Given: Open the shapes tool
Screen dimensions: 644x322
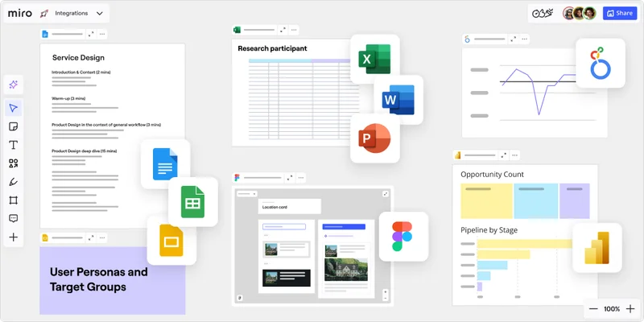Looking at the screenshot, I should coord(14,163).
